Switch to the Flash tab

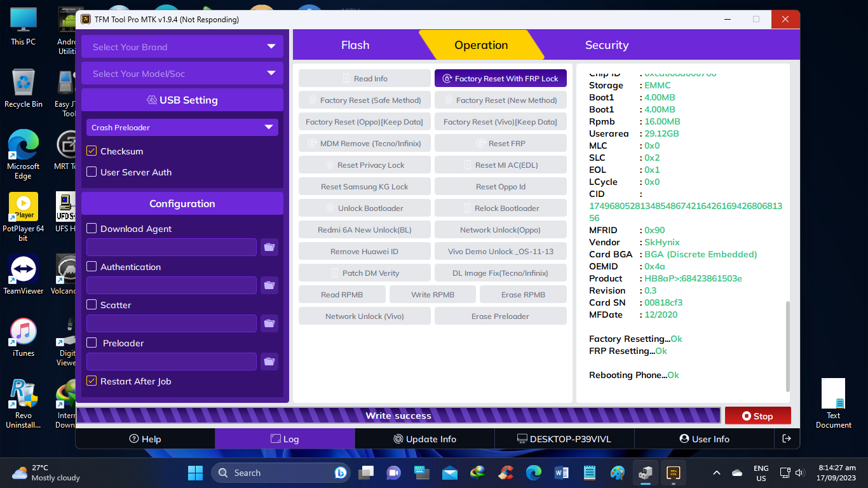355,45
